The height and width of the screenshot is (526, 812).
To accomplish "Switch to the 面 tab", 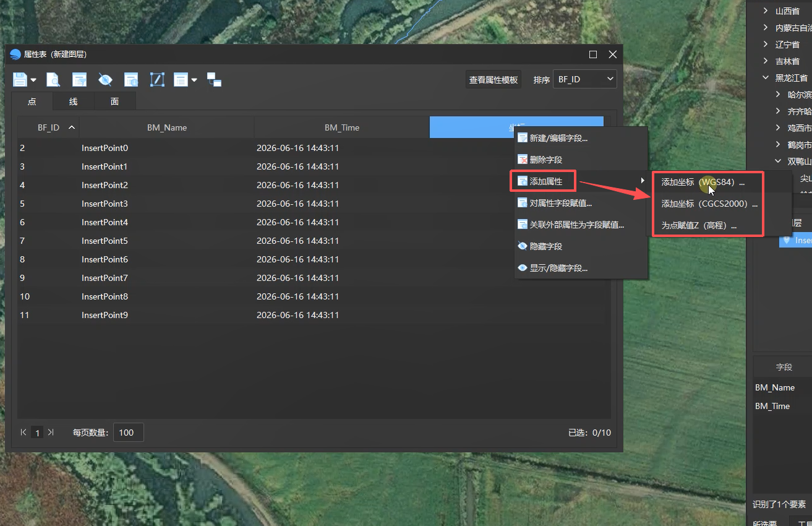I will tap(114, 101).
